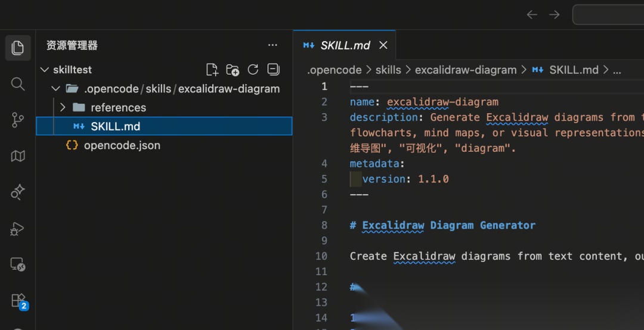Click the markdown icon on SKILL.md tab
Viewport: 644px width, 330px height.
coord(309,45)
